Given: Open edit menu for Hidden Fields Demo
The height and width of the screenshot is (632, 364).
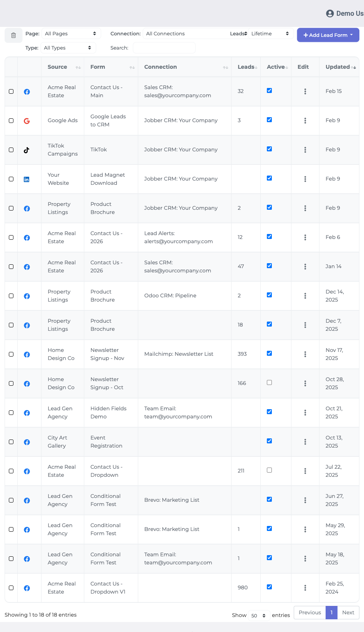Looking at the screenshot, I should [x=305, y=413].
